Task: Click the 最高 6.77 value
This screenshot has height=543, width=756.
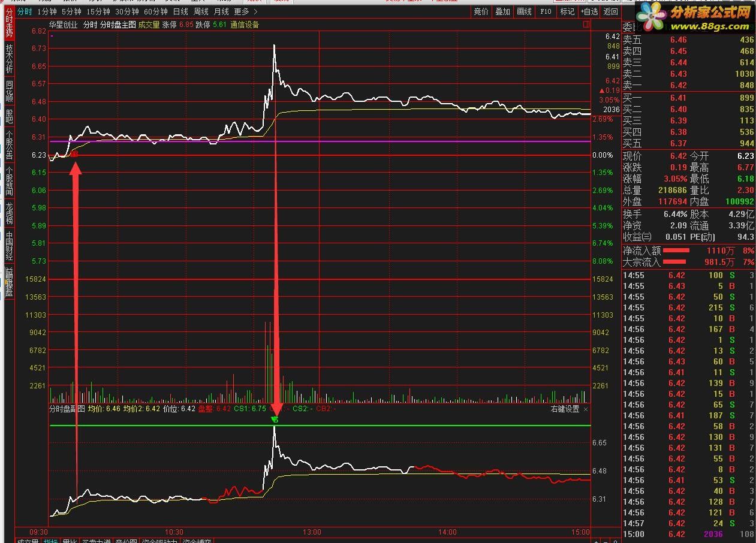Action: click(745, 167)
